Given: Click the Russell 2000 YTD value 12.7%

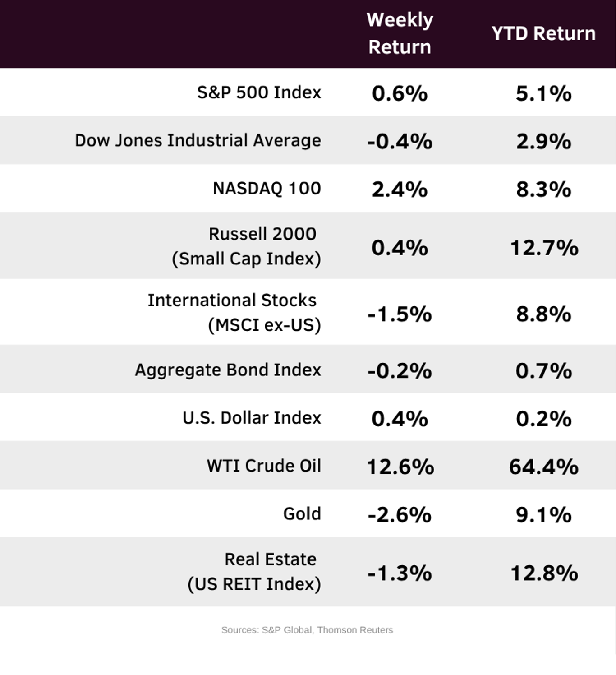Looking at the screenshot, I should click(544, 248).
